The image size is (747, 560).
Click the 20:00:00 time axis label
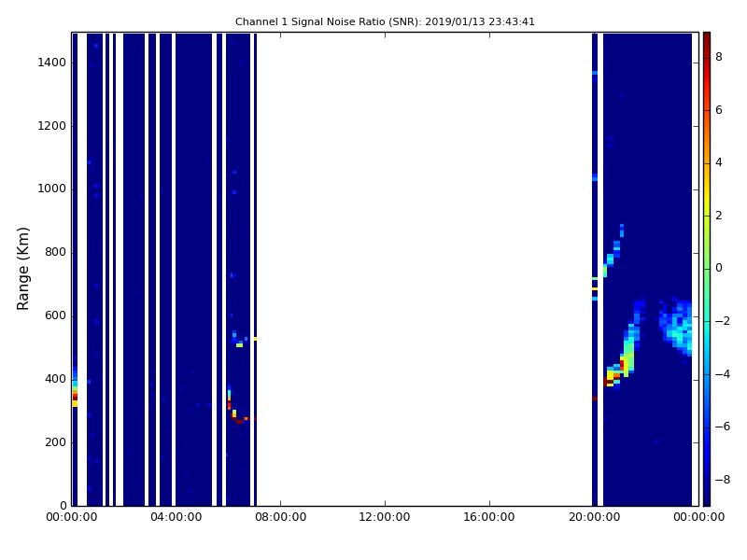coord(594,517)
